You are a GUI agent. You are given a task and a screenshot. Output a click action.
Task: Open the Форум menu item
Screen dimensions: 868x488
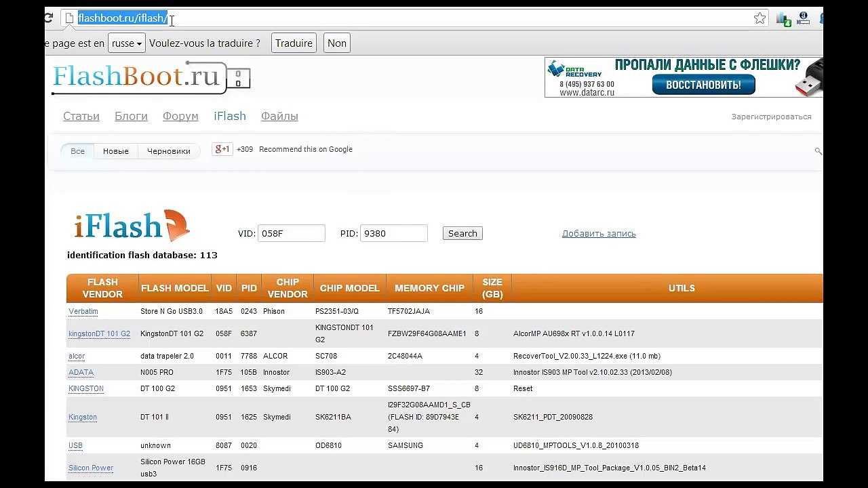point(180,116)
